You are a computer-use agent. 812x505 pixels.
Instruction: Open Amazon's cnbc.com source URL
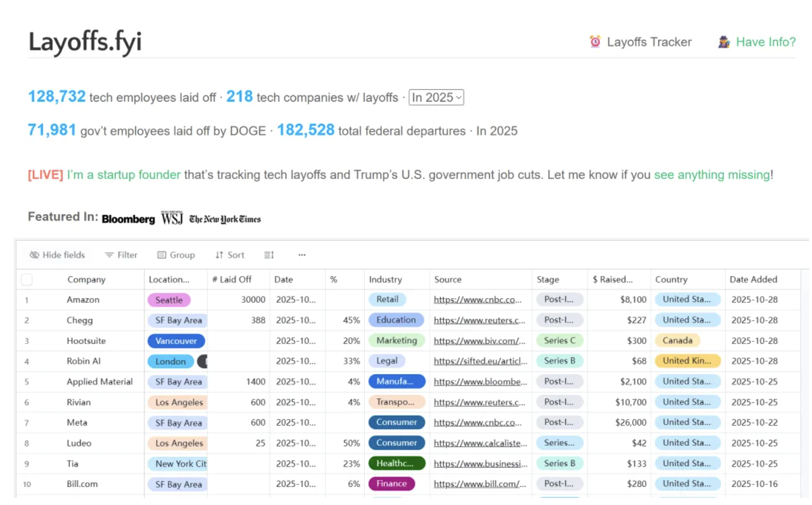478,300
